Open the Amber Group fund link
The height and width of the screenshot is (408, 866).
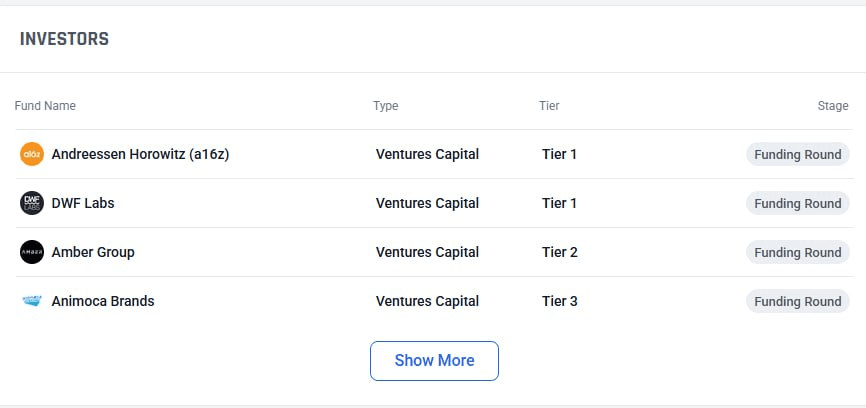[93, 252]
